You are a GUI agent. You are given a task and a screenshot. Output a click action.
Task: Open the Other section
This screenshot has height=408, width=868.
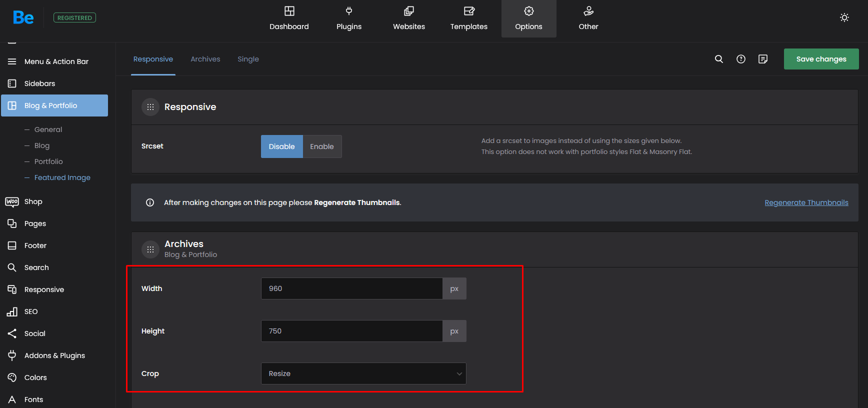coord(588,18)
